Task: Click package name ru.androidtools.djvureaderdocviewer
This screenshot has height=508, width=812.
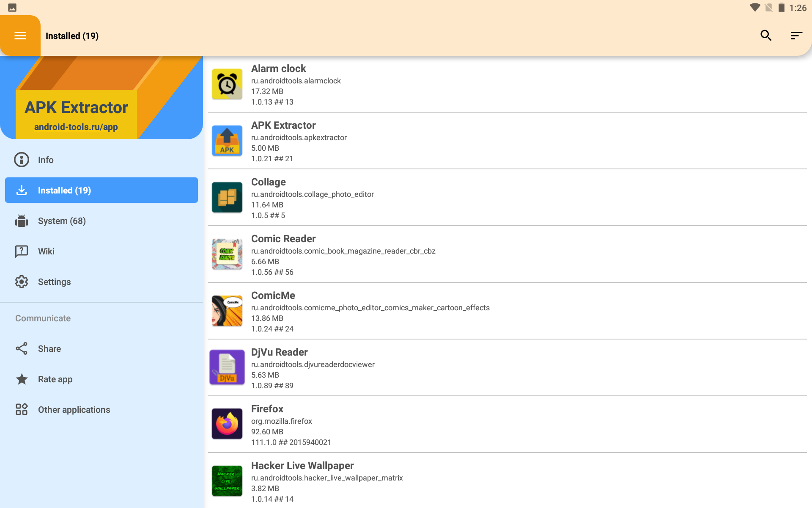Action: [x=313, y=364]
